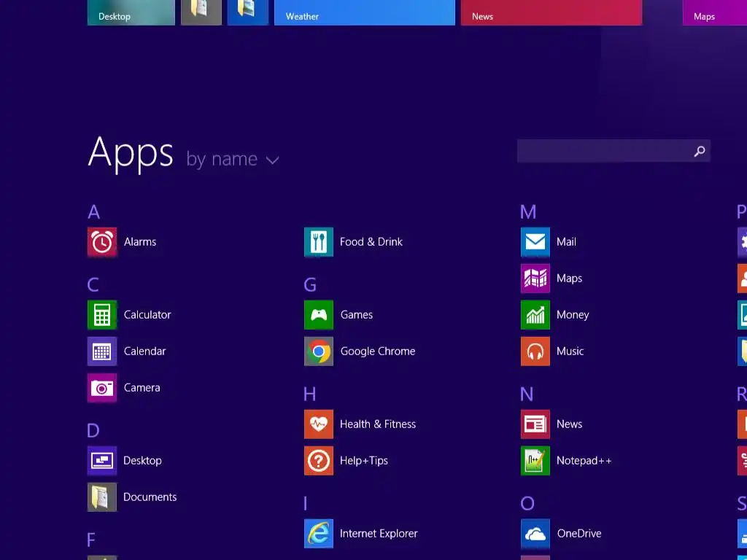Image resolution: width=747 pixels, height=560 pixels.
Task: Open the Weather tile at top
Action: 365,12
